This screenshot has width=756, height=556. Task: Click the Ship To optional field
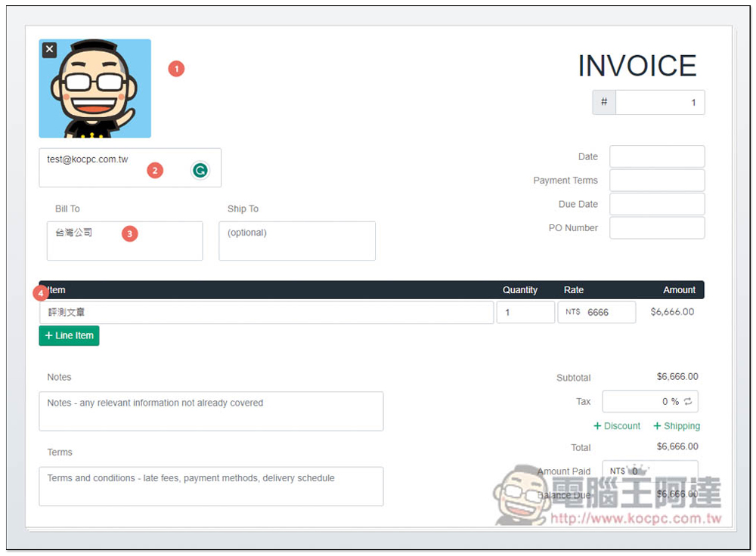297,241
